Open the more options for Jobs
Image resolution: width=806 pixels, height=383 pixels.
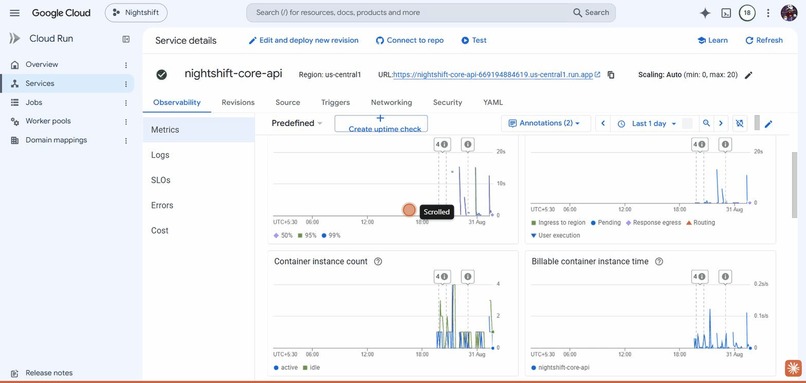(126, 103)
